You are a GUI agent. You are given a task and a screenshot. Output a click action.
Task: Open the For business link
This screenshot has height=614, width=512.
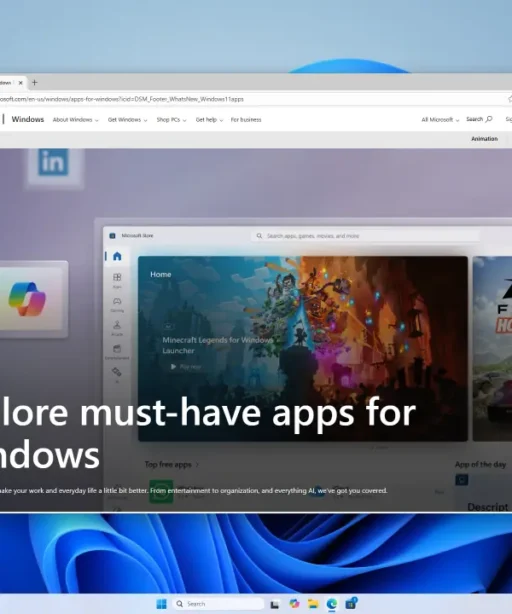246,120
